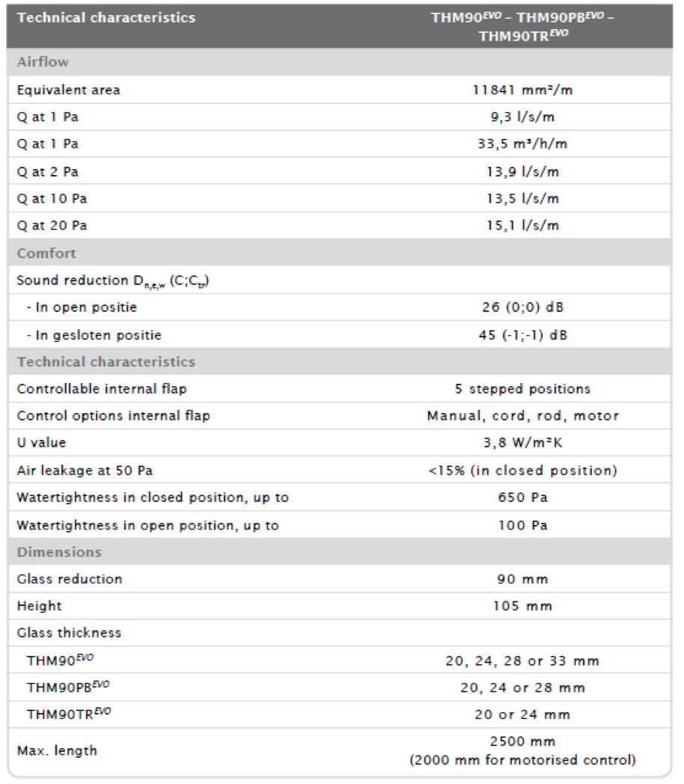Click the 33,5 m³/h/m airflow value
Image resolution: width=684 pixels, height=784 pixels.
coord(522,144)
